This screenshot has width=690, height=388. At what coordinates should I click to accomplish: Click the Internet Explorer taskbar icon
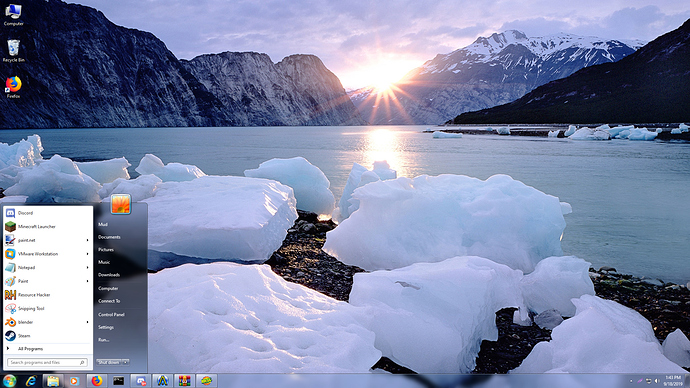[31, 381]
